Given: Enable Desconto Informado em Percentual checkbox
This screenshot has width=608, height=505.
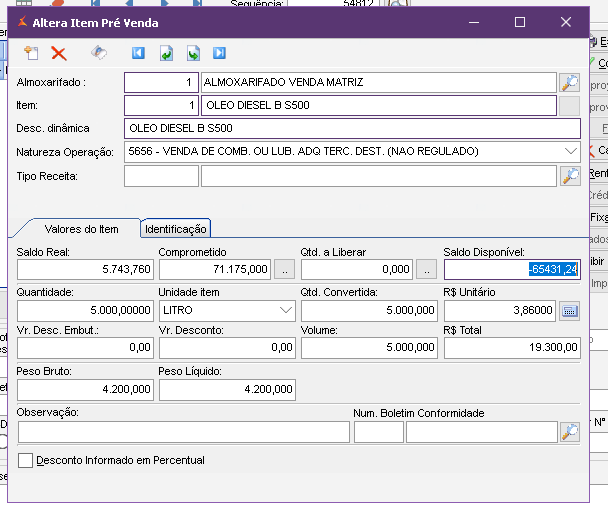Looking at the screenshot, I should click(x=26, y=460).
